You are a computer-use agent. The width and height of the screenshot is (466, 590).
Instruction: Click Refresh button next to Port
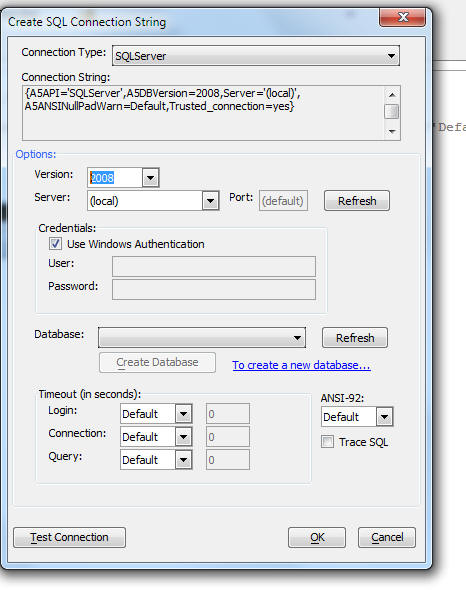pos(357,201)
